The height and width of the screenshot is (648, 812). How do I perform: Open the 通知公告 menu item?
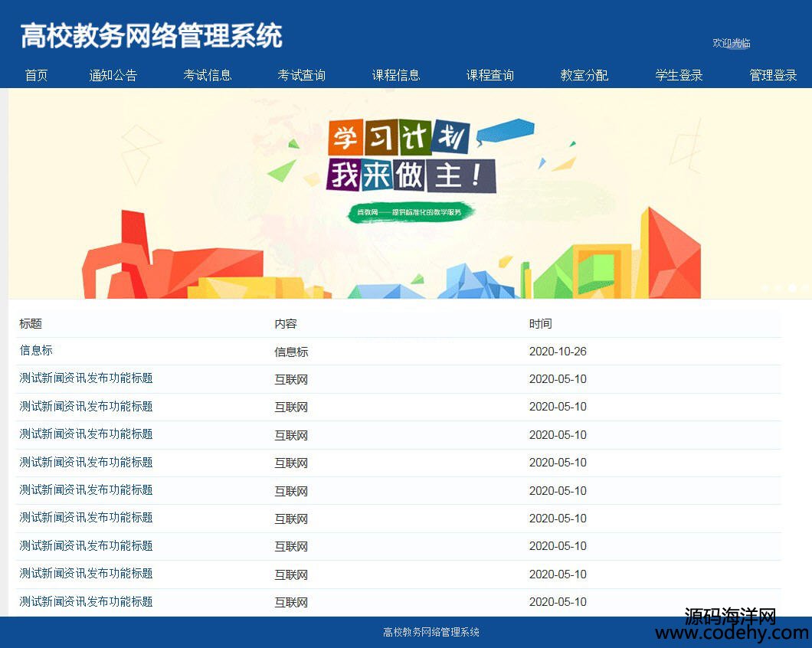[113, 76]
